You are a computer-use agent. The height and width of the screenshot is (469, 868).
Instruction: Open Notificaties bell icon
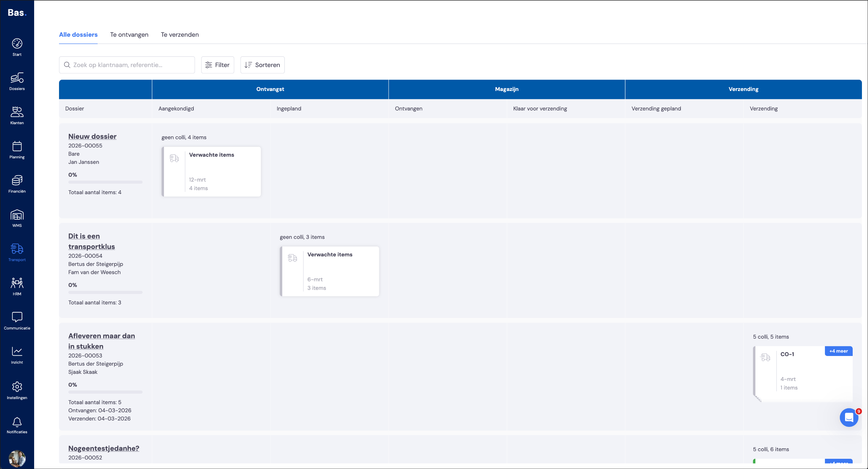click(17, 421)
